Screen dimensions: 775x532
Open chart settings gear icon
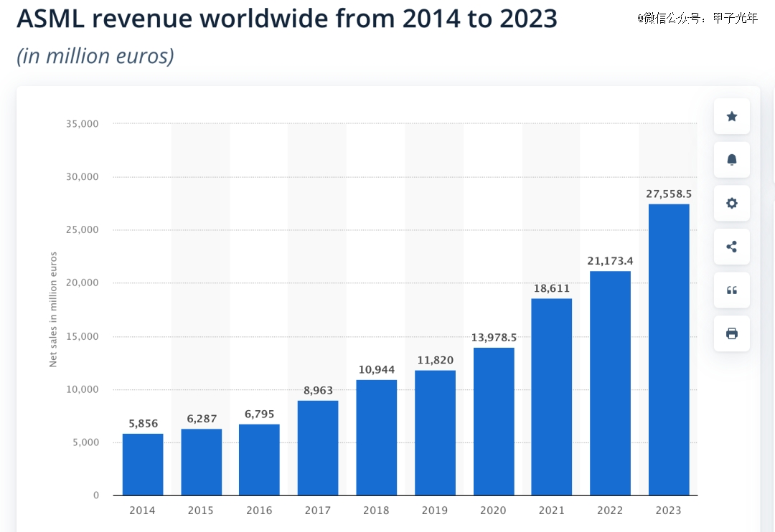[x=731, y=204]
